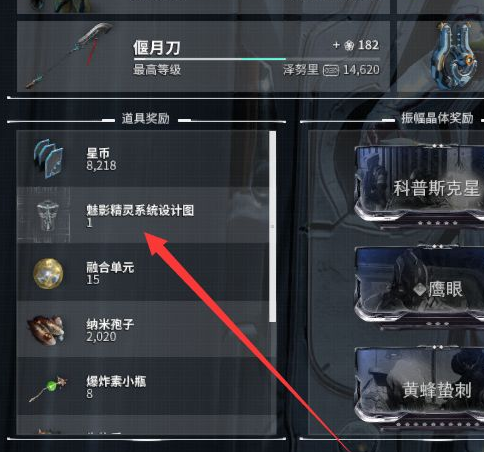Click the 偃月刀 weapon name

point(157,48)
